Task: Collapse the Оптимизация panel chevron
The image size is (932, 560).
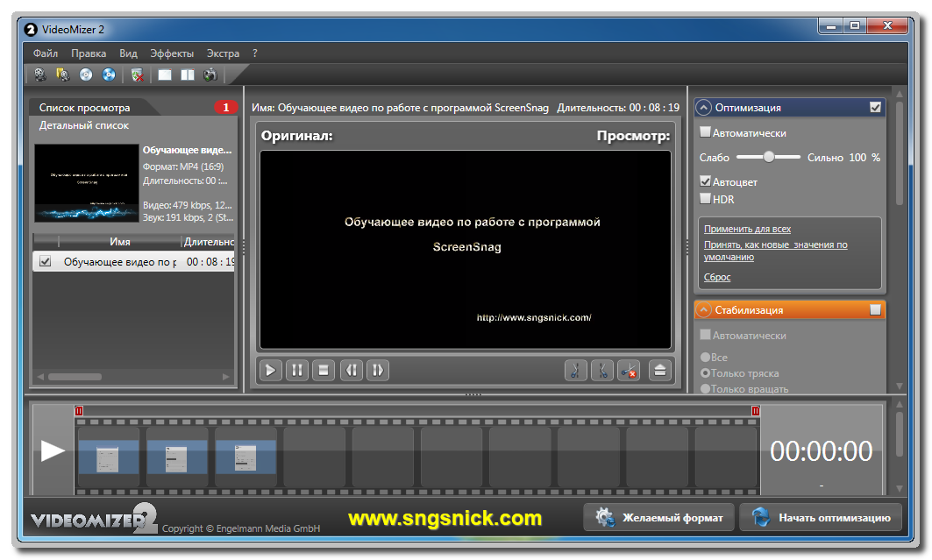Action: click(x=703, y=108)
